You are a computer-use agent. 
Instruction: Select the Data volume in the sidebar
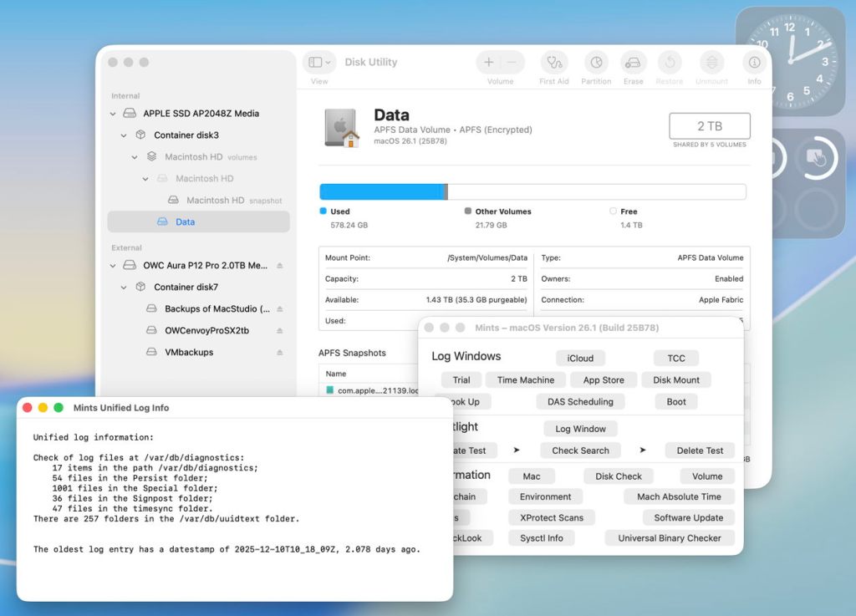point(185,222)
